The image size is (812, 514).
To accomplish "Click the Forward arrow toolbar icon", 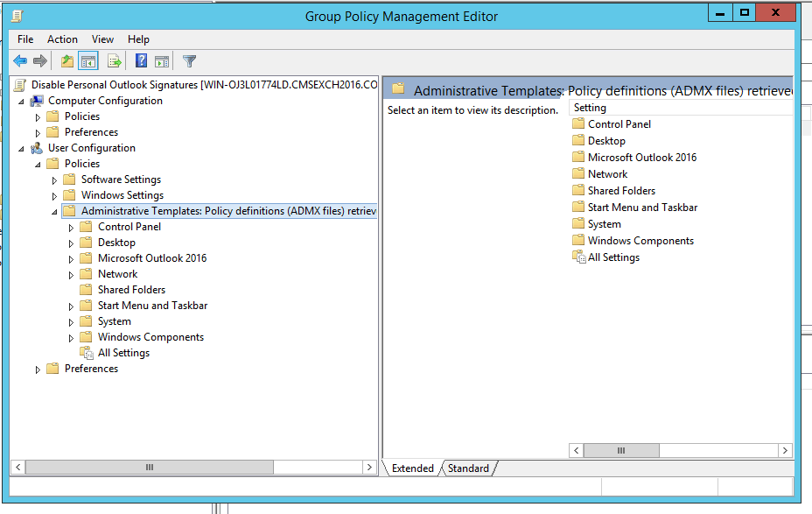I will point(39,60).
